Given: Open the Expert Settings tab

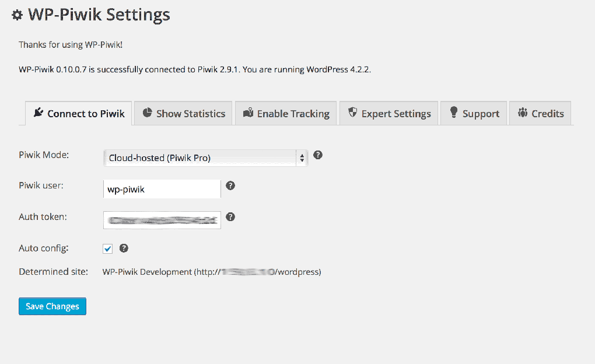Looking at the screenshot, I should pyautogui.click(x=388, y=113).
